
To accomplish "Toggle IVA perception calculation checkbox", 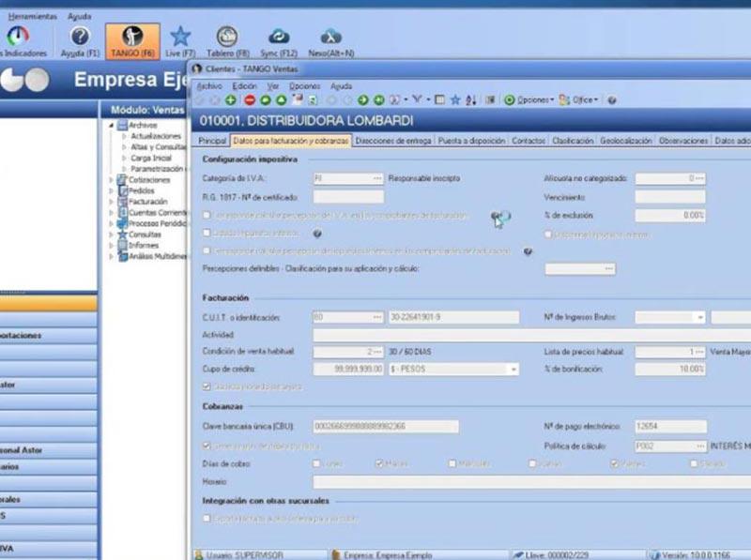I will (207, 216).
